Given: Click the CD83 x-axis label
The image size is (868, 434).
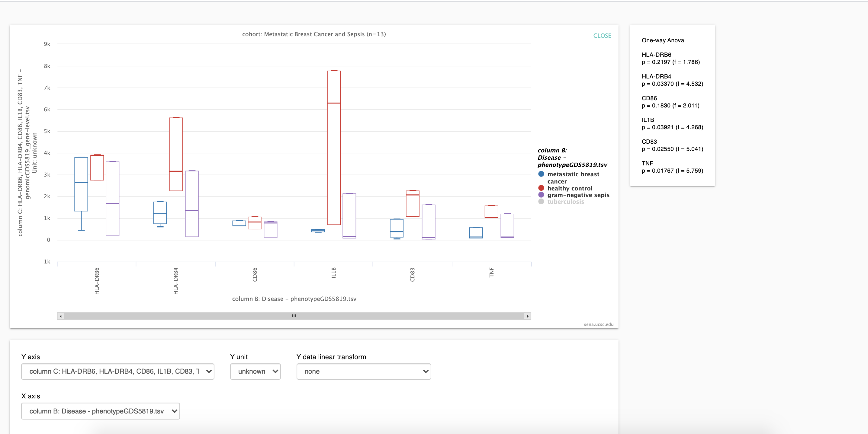Looking at the screenshot, I should [x=413, y=274].
